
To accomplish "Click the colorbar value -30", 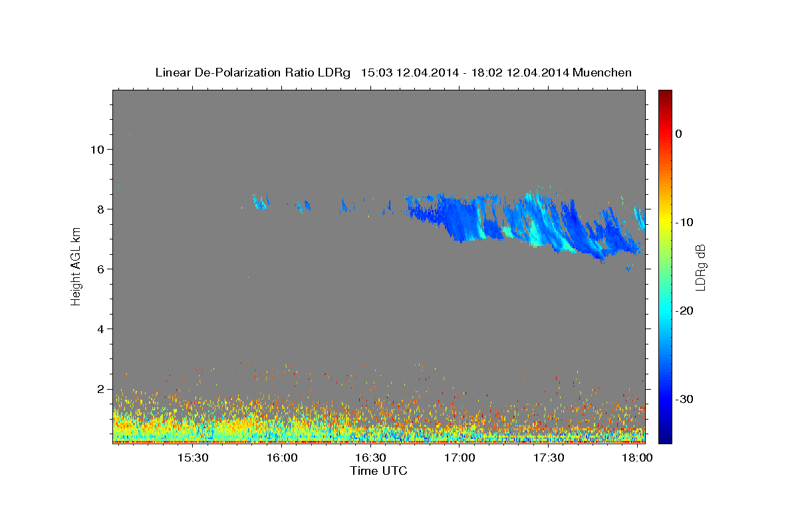I will click(x=685, y=399).
